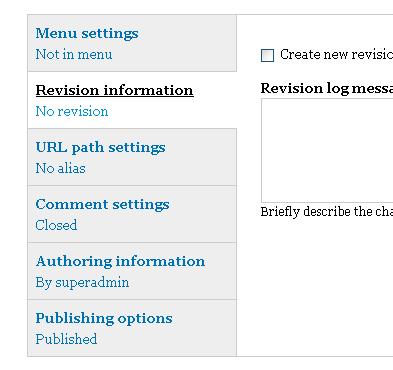Screen dimensions: 393x370
Task: Open the Comment settings tab
Action: tap(102, 204)
